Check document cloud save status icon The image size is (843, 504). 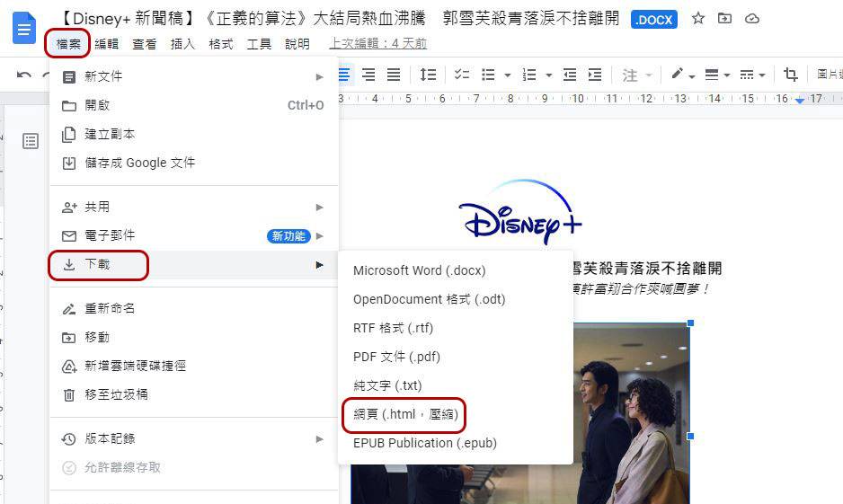[x=752, y=19]
